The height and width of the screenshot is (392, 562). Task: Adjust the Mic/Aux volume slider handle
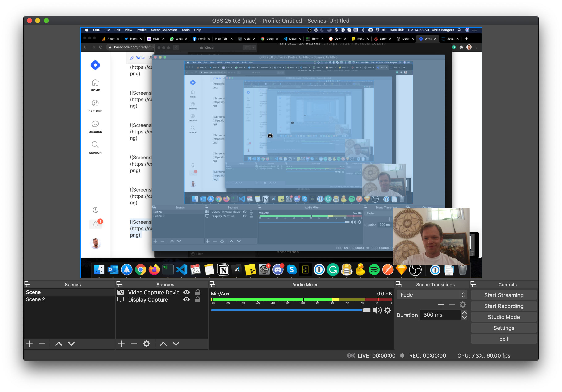pyautogui.click(x=366, y=310)
